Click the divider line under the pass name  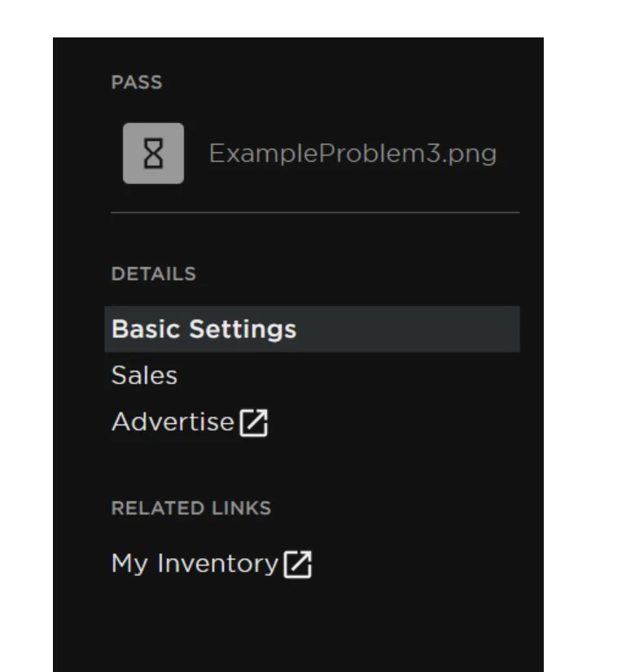pyautogui.click(x=314, y=213)
